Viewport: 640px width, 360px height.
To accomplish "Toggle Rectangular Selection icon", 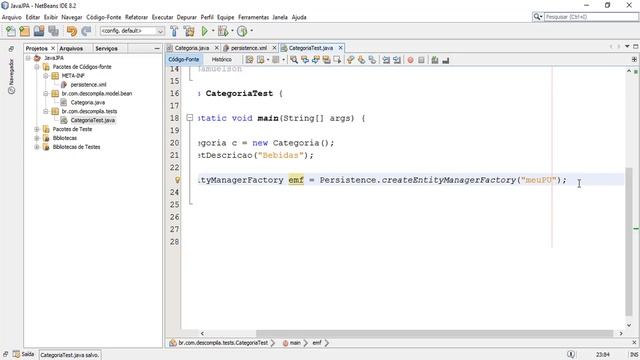I will pyautogui.click(x=337, y=60).
